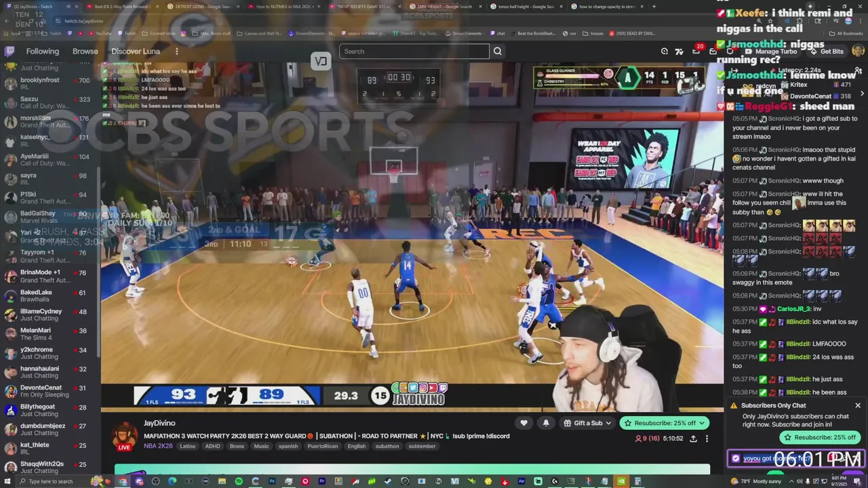
Task: Open brooklynfrost channel in sidebar
Action: [50, 83]
